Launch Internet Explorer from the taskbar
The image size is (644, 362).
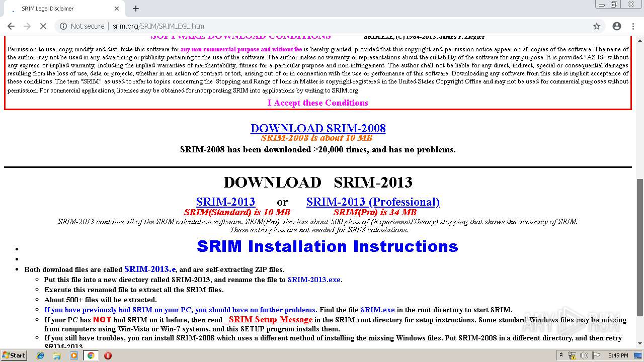pyautogui.click(x=40, y=355)
